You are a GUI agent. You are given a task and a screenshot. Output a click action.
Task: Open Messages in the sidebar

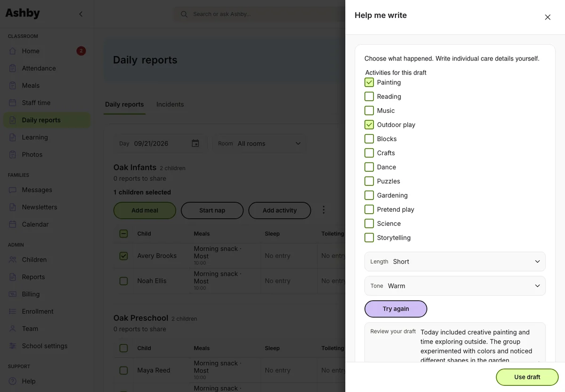[47, 190]
